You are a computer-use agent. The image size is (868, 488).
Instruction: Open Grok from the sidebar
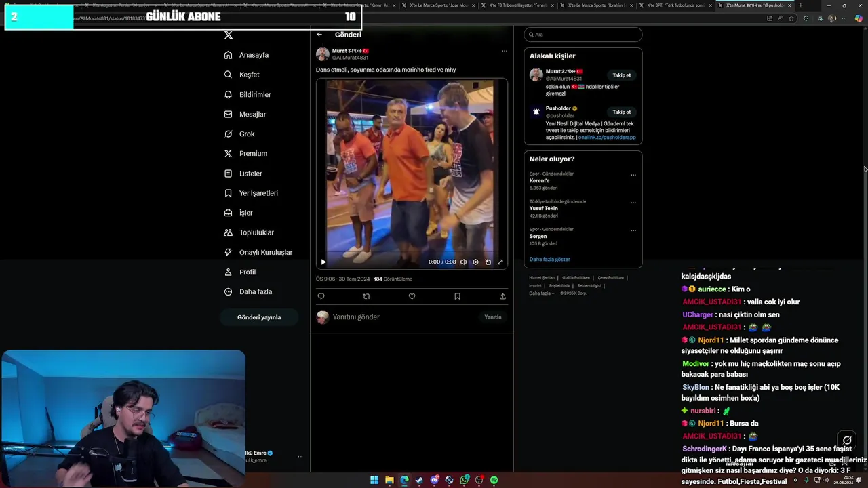click(x=239, y=134)
